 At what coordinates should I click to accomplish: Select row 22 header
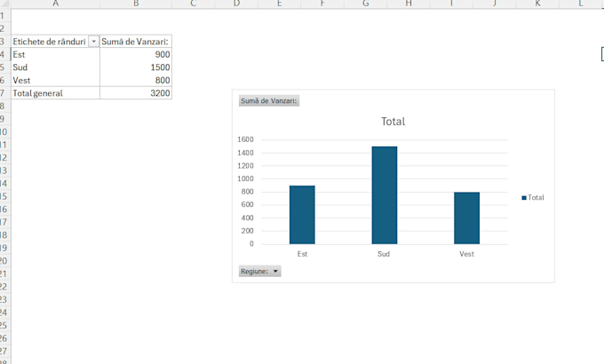pos(5,286)
